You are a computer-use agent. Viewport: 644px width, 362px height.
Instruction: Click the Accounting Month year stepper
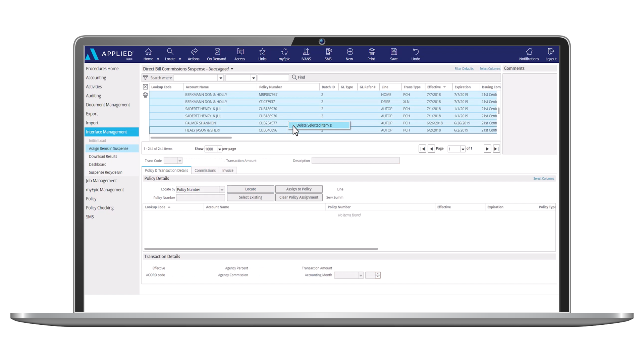(378, 275)
